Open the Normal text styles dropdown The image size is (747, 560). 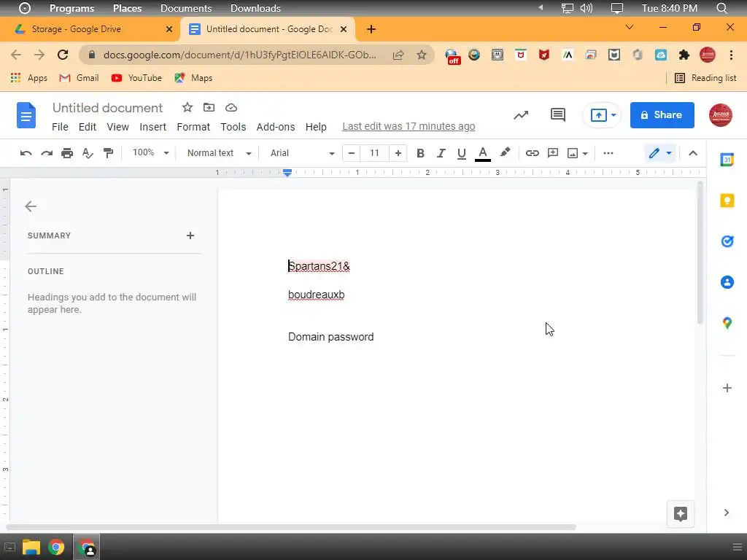click(219, 153)
